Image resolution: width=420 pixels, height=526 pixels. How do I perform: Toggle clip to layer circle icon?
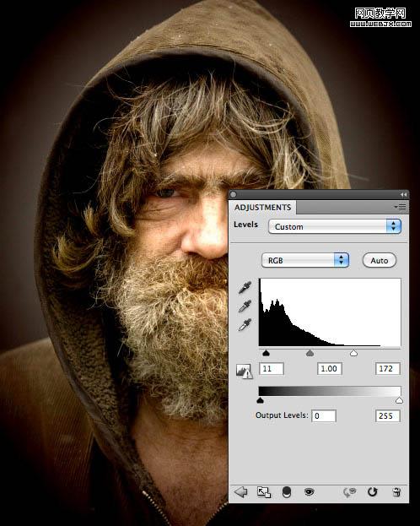click(x=287, y=492)
